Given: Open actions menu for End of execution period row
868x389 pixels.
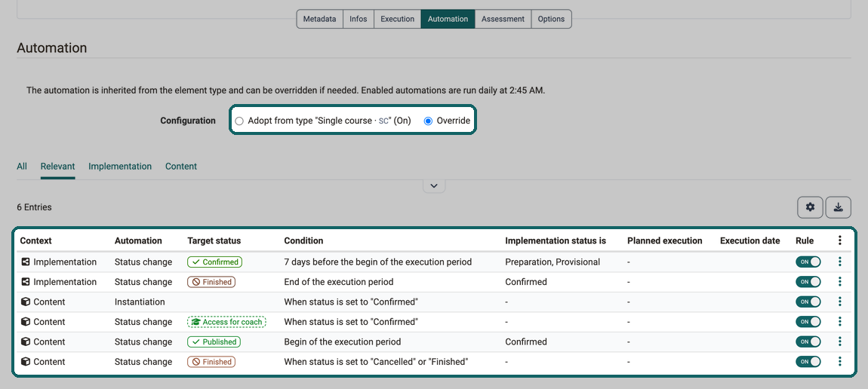Looking at the screenshot, I should pos(840,282).
